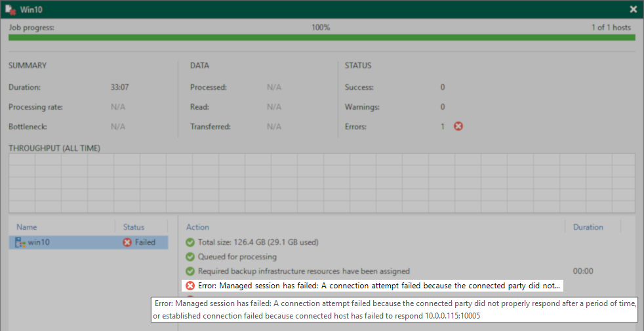The height and width of the screenshot is (331, 644).
Task: Select the 'Total size: 126.4 GB' log entry
Action: tap(258, 242)
